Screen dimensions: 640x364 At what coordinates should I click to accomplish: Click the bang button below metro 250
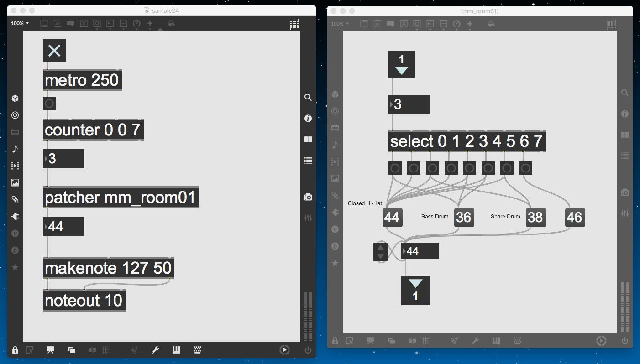click(49, 104)
